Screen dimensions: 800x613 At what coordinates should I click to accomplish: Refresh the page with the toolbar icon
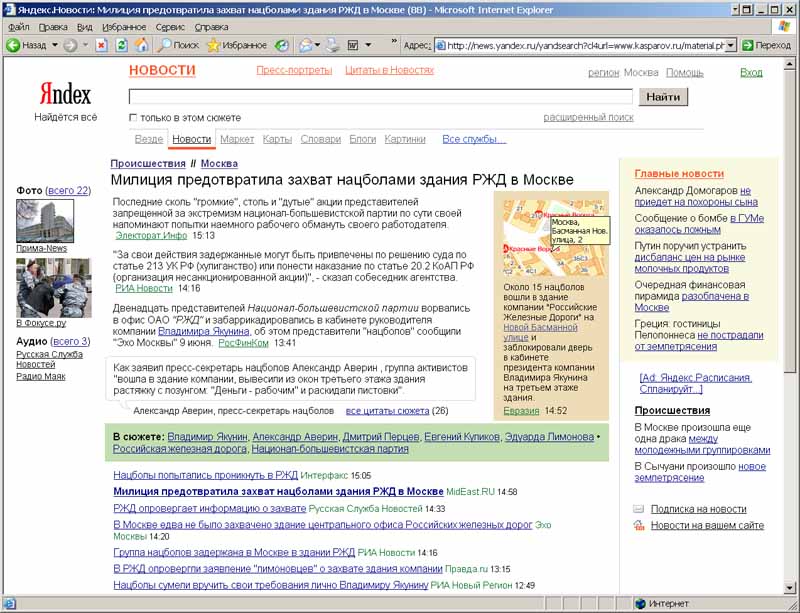pos(122,45)
